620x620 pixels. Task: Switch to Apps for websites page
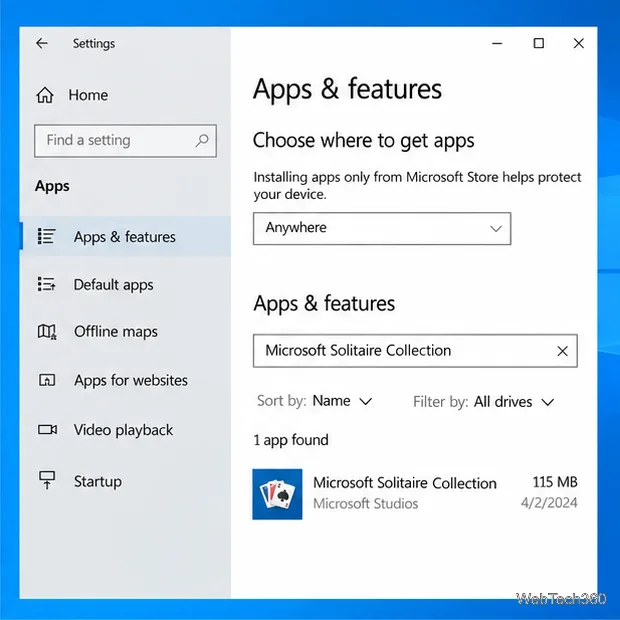point(131,380)
